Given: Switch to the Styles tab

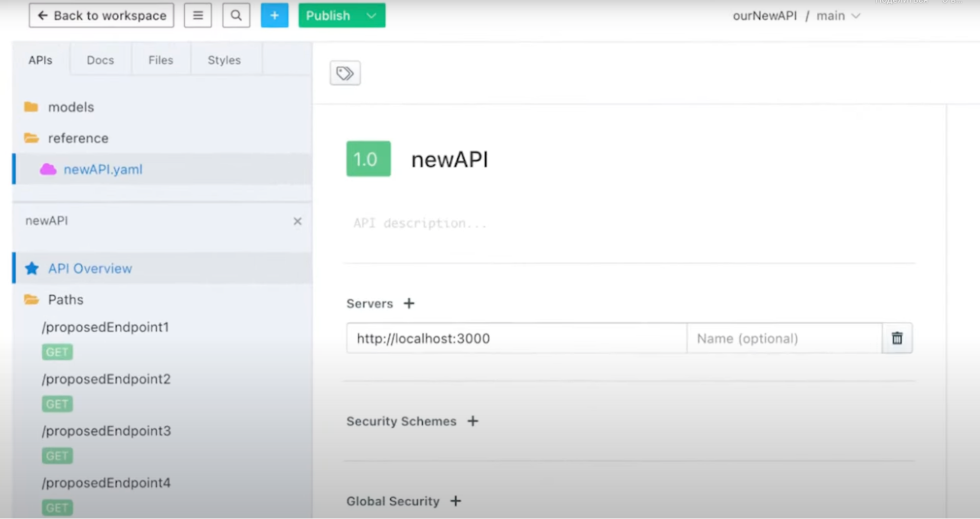Looking at the screenshot, I should tap(224, 59).
